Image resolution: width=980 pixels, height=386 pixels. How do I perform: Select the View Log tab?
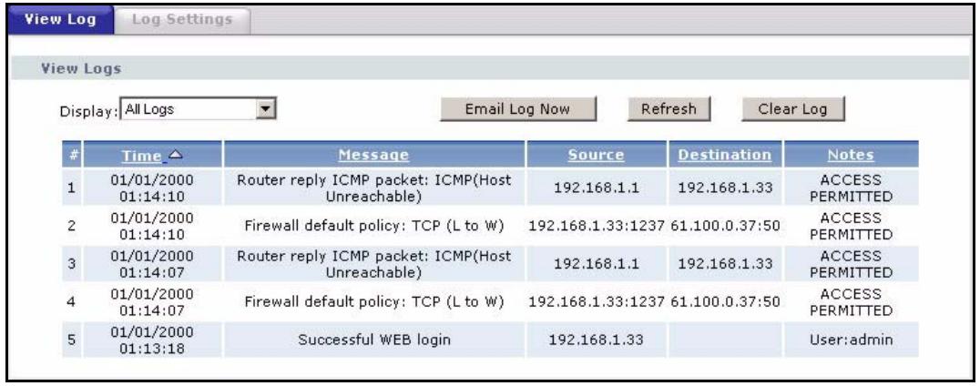pyautogui.click(x=61, y=16)
